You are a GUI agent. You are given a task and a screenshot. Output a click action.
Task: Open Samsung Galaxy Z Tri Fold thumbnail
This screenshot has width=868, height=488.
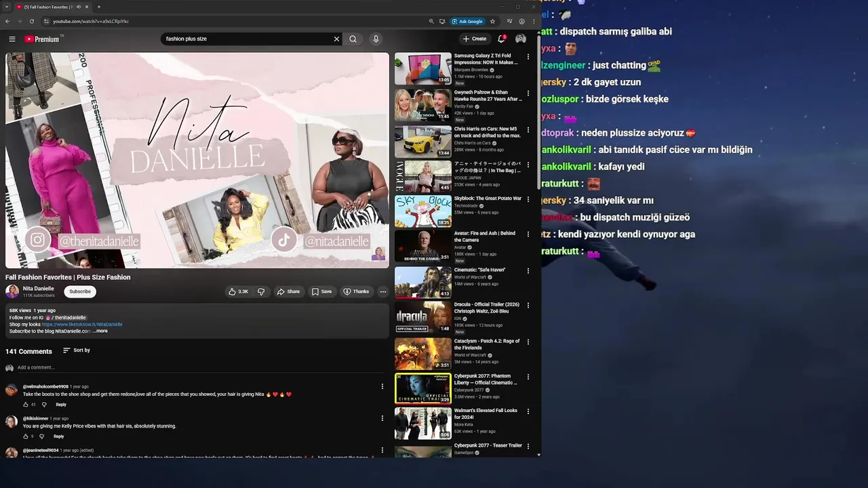pos(423,68)
